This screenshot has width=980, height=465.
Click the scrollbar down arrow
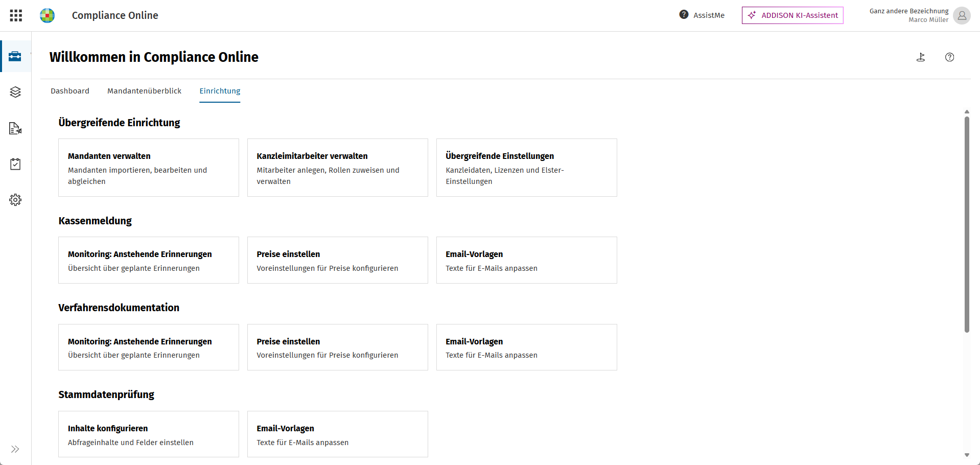(967, 455)
